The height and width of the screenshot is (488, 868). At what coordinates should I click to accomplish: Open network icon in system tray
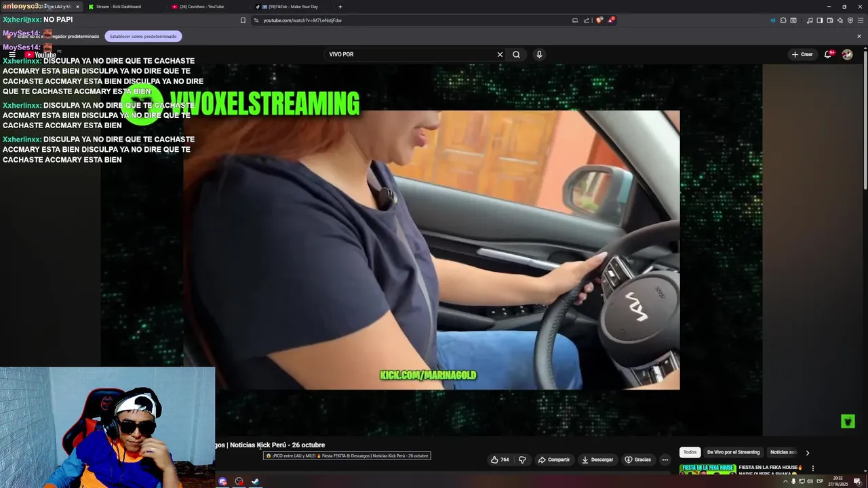tap(802, 481)
